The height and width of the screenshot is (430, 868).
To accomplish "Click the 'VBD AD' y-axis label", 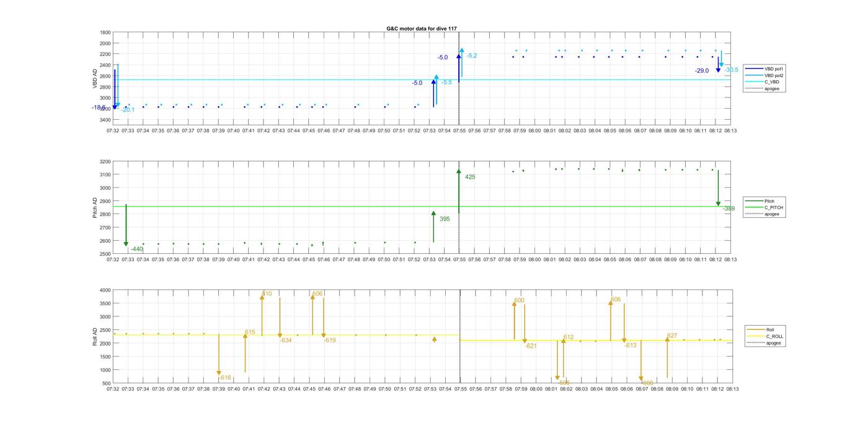I will pos(95,78).
